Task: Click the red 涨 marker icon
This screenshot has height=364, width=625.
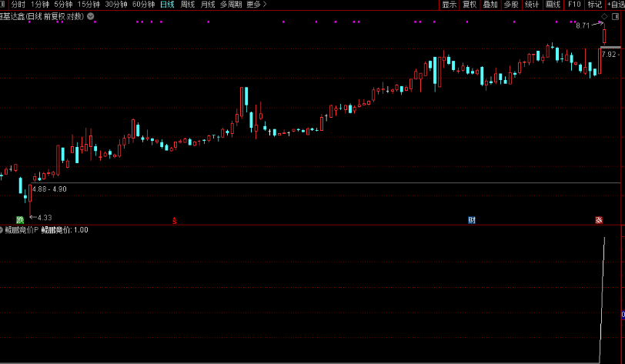Action: (x=598, y=220)
